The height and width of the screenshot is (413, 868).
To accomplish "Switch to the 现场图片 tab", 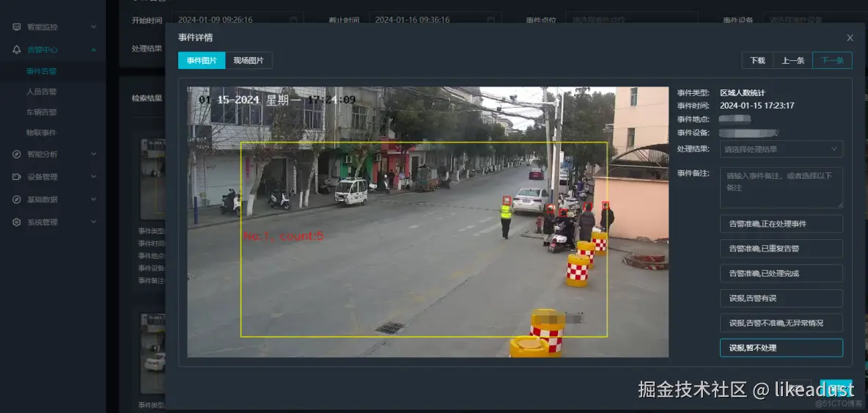I will [x=249, y=60].
